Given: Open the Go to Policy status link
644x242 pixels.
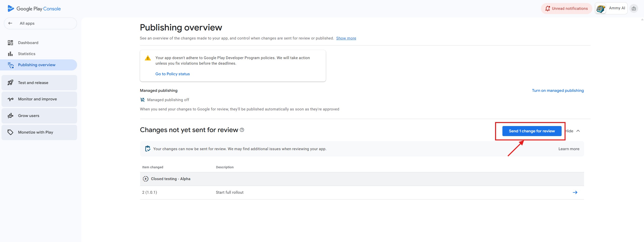Looking at the screenshot, I should pyautogui.click(x=172, y=74).
